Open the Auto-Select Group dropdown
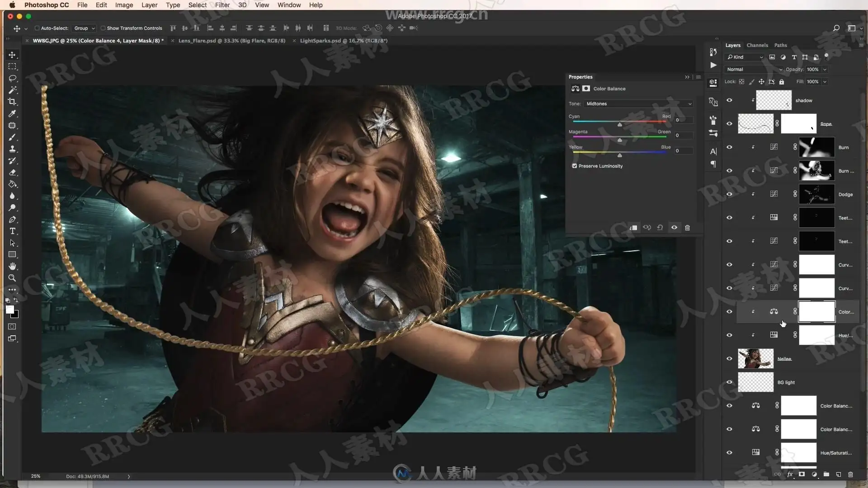The width and height of the screenshot is (868, 488). (84, 28)
